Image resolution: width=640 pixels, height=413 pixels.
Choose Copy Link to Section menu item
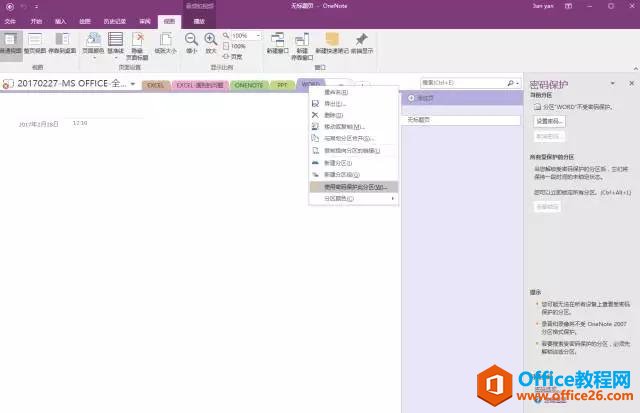tap(354, 151)
